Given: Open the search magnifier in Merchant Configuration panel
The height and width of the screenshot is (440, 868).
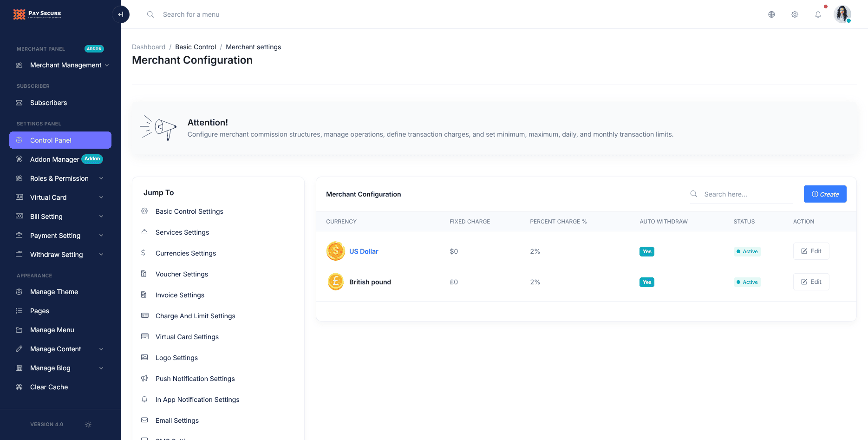Looking at the screenshot, I should [x=693, y=194].
